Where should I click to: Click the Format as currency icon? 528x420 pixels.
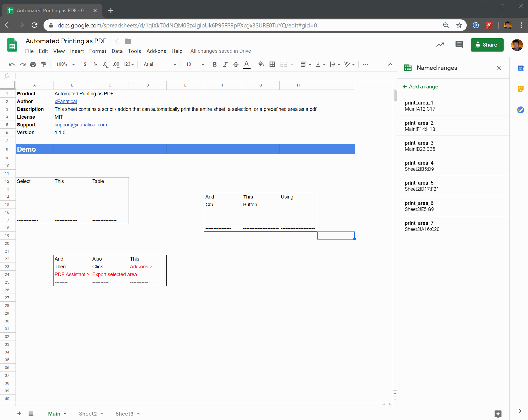pyautogui.click(x=85, y=64)
